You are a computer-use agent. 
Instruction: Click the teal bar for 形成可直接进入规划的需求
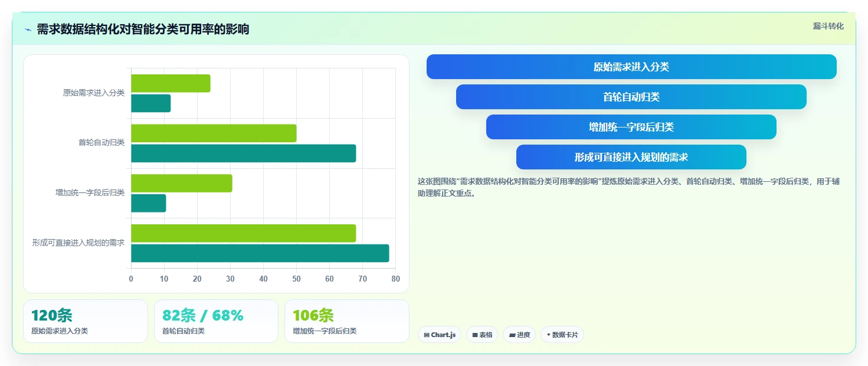point(260,253)
